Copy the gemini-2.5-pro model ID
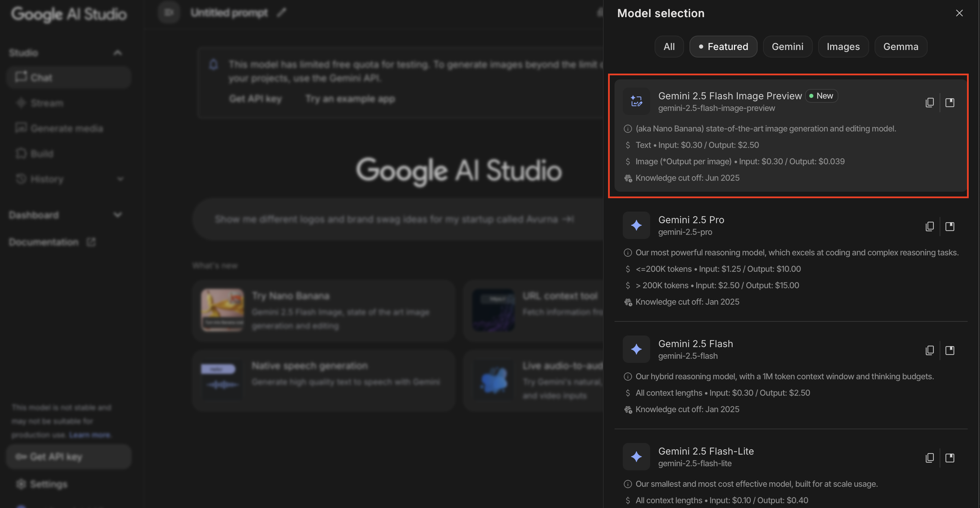The image size is (980, 508). [929, 226]
